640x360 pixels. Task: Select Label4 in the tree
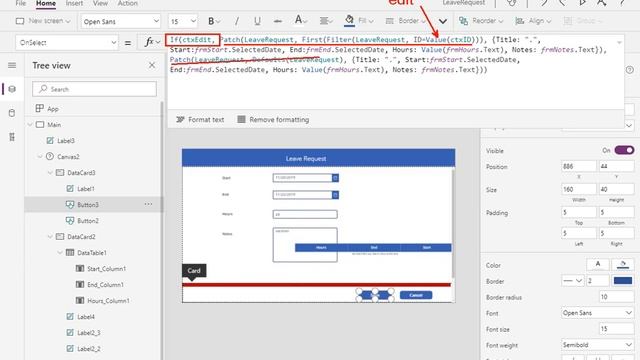click(x=85, y=317)
